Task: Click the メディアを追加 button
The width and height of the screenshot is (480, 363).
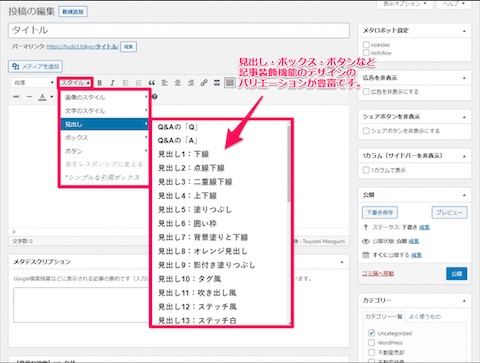Action: coord(35,66)
